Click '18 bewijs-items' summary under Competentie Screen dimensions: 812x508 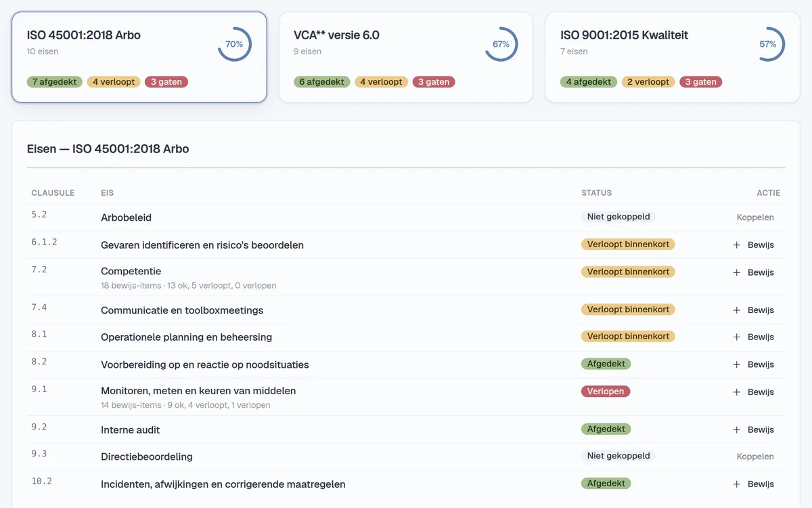pyautogui.click(x=188, y=286)
